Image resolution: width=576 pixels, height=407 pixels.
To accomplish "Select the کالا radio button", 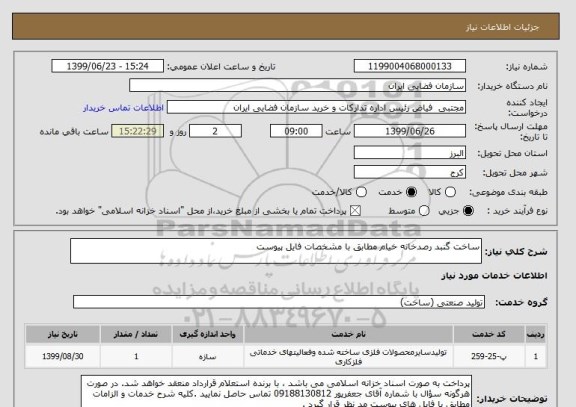I will click(x=450, y=192).
